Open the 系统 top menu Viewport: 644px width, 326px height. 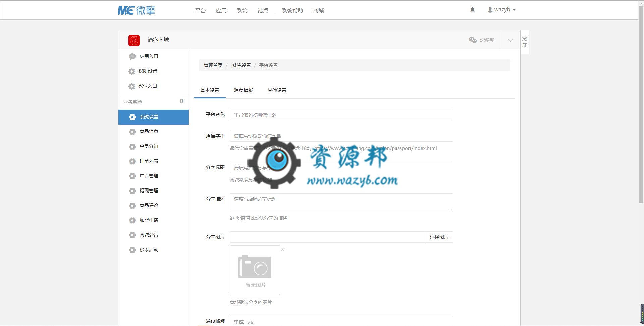point(242,10)
